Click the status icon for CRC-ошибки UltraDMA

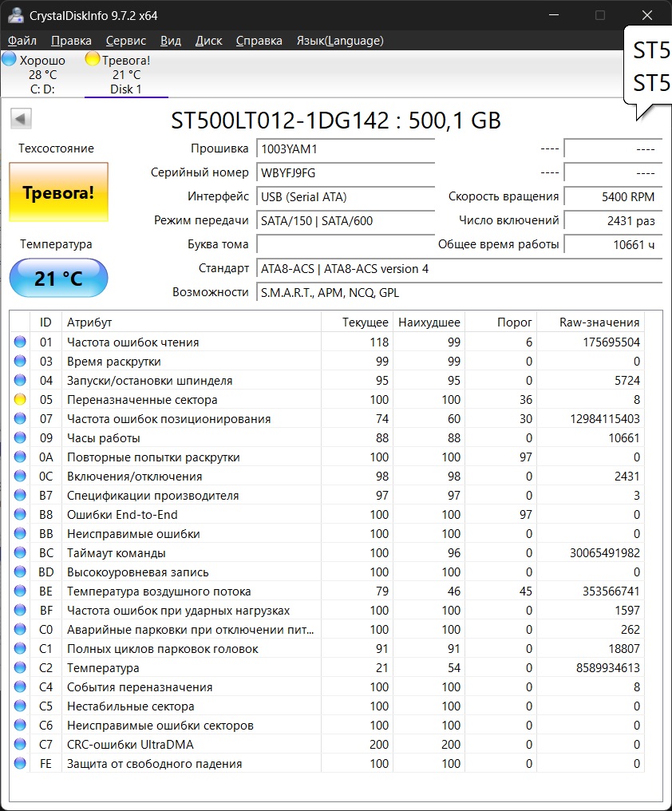click(20, 744)
